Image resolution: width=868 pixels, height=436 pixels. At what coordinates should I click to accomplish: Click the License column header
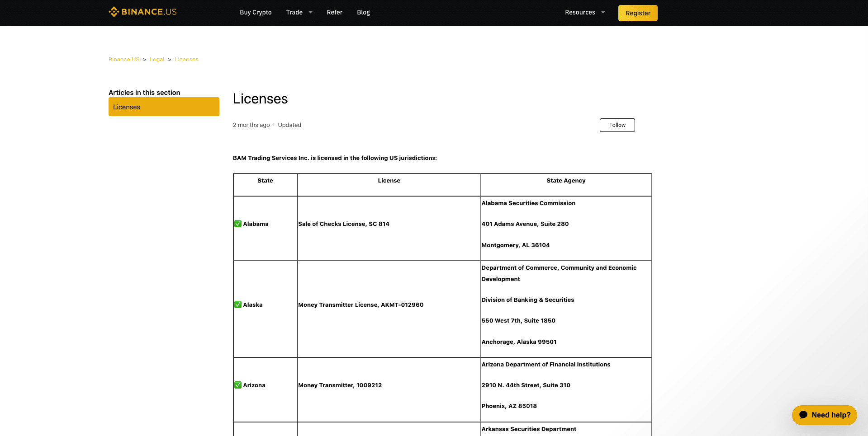(389, 180)
